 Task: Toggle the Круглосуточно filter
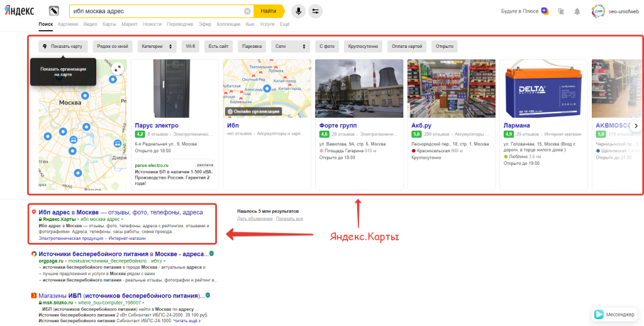[x=363, y=47]
